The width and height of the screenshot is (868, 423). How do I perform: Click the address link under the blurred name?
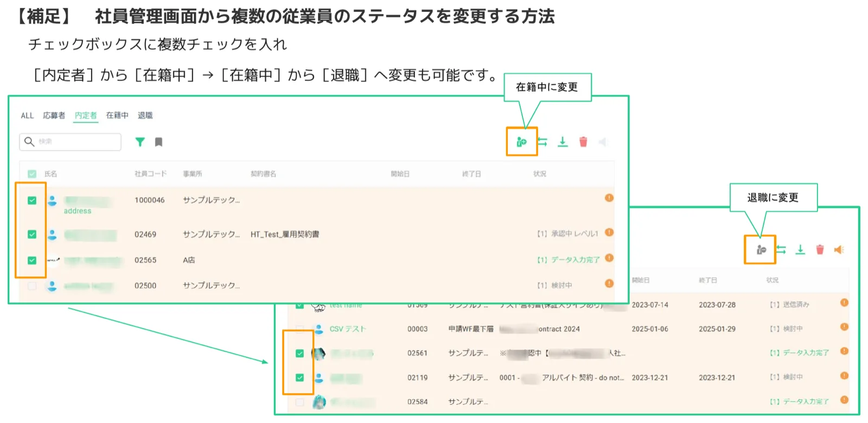coord(78,211)
